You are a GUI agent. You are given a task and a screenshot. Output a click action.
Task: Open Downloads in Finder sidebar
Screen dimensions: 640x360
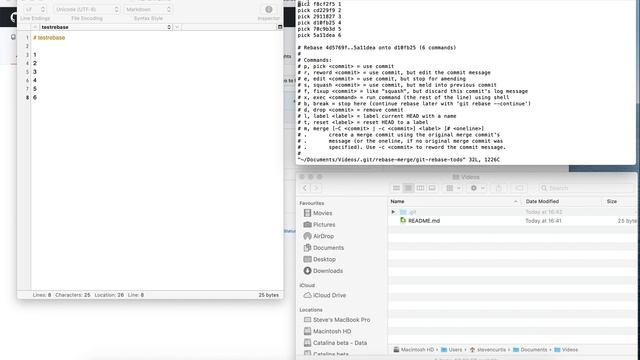323,271
